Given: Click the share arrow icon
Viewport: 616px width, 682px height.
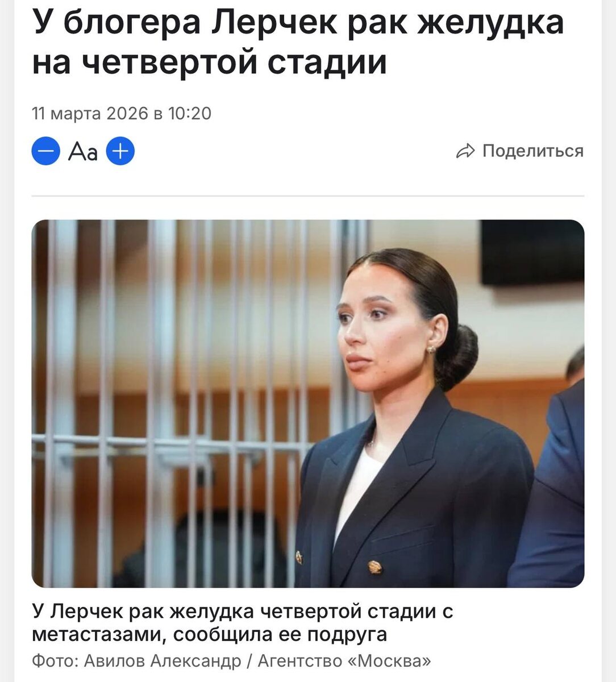Looking at the screenshot, I should pyautogui.click(x=465, y=151).
